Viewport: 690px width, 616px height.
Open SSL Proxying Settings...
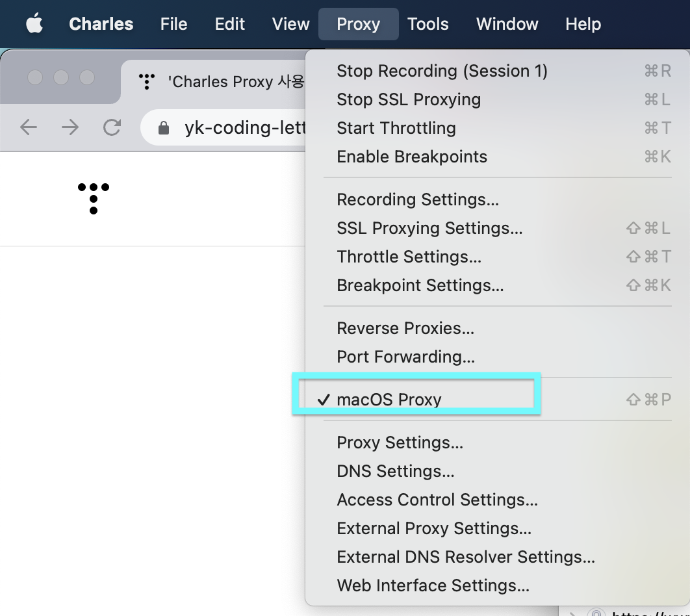point(497,228)
